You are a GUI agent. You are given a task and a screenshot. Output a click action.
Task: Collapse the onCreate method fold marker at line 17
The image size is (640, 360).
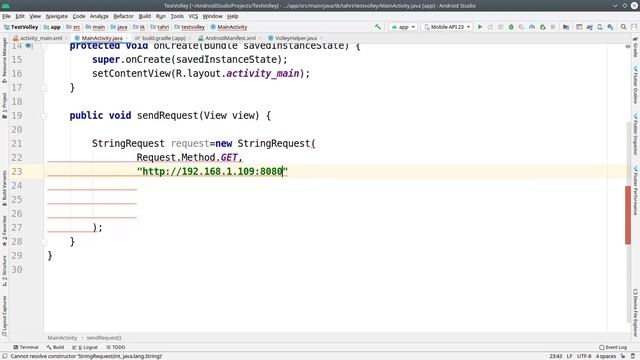44,88
